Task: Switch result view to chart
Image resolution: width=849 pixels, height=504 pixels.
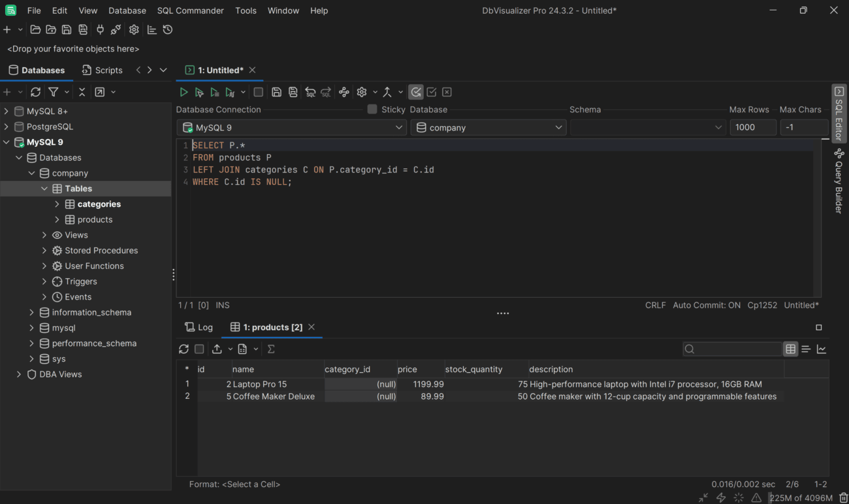Action: pos(822,349)
